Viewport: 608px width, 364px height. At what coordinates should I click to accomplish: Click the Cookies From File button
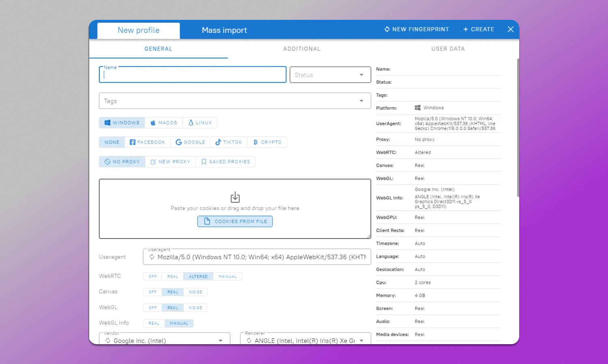(x=235, y=221)
